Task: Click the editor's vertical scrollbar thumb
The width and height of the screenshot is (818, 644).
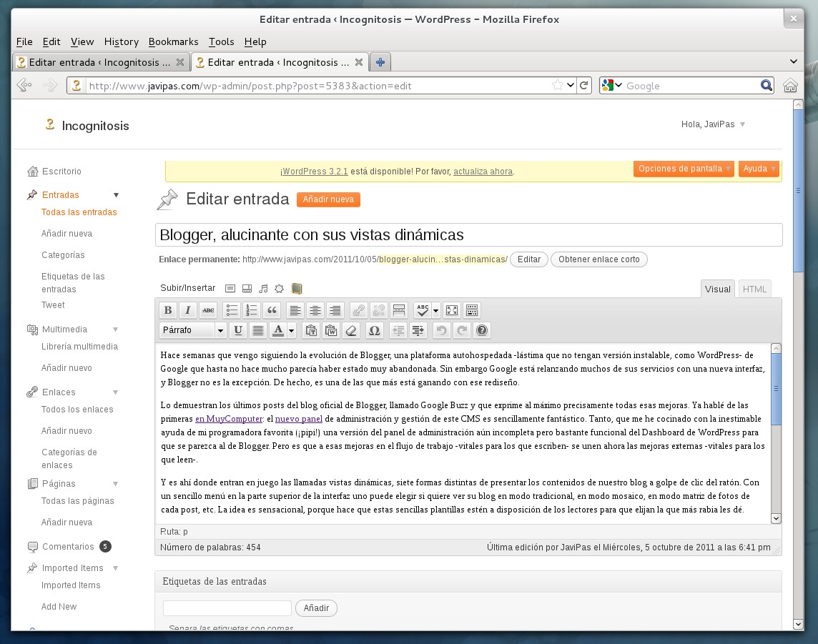Action: tap(777, 389)
